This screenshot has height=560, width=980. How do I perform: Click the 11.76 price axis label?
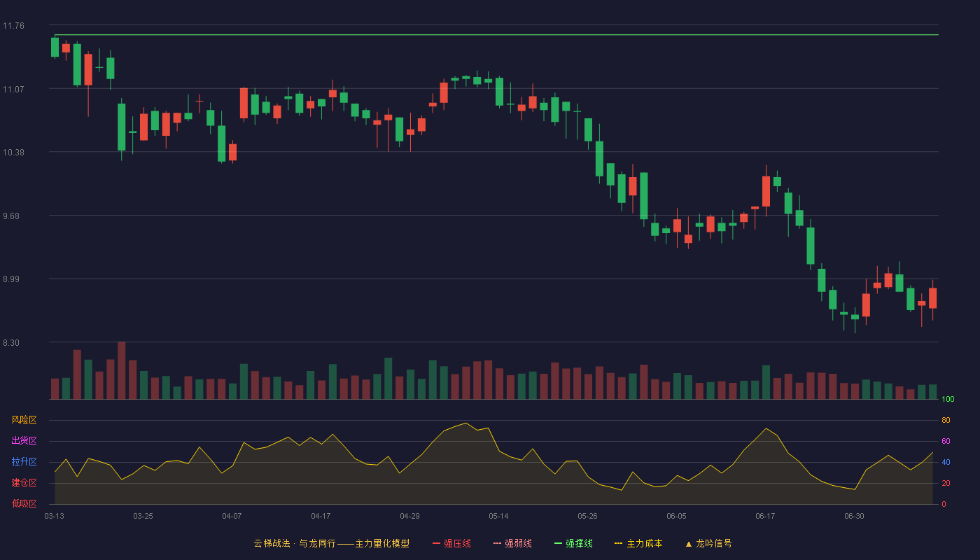click(x=13, y=26)
